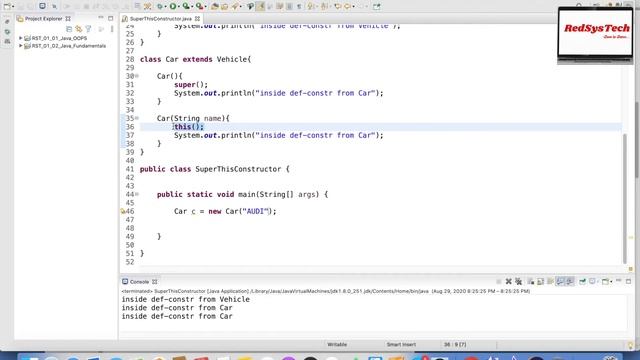The height and width of the screenshot is (360, 640).
Task: Collapse all in Project Explorer toolbar
Action: tap(69, 29)
